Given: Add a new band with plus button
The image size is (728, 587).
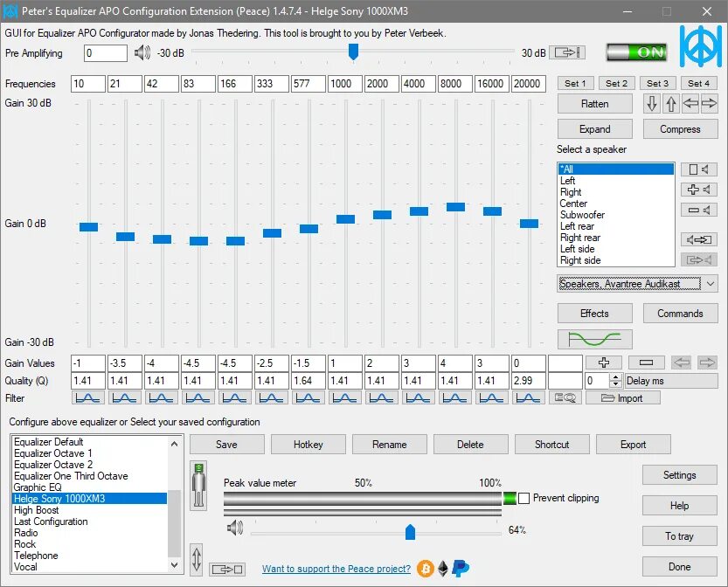Looking at the screenshot, I should (604, 363).
